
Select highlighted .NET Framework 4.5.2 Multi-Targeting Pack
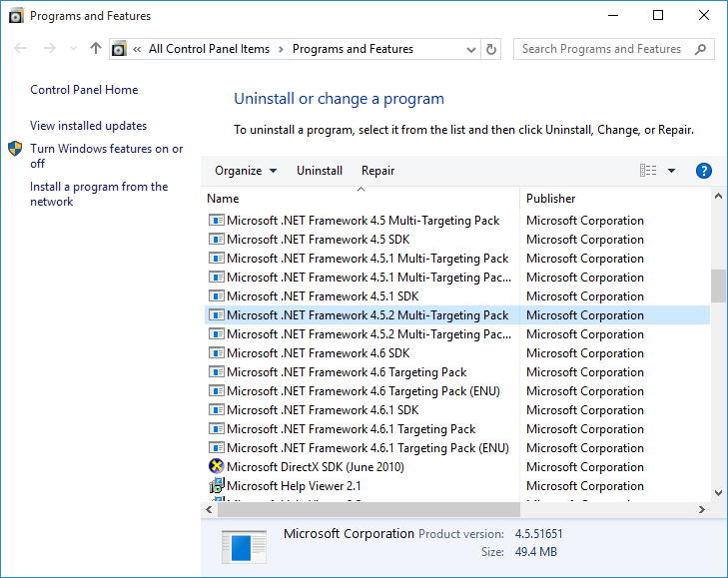point(456,315)
